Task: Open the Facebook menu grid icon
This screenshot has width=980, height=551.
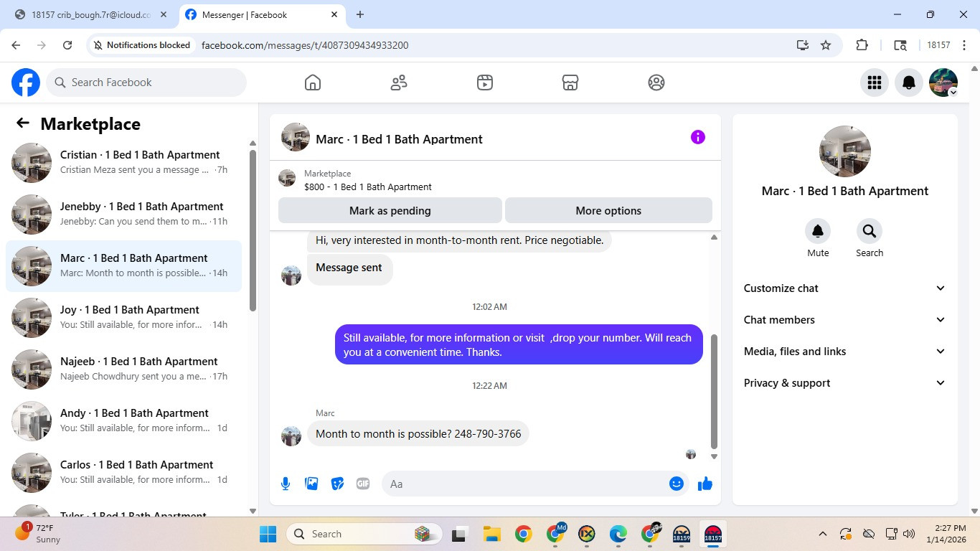Action: [875, 83]
